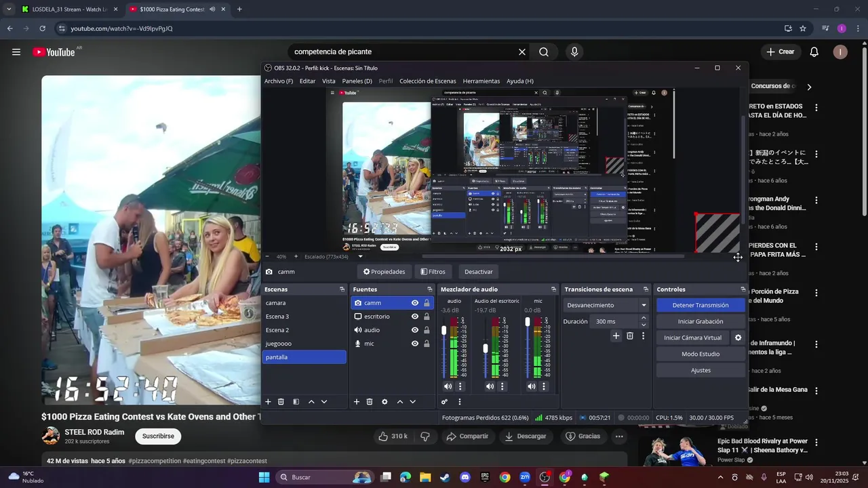Open options menu for audio channel
The image size is (868, 488).
tap(460, 386)
